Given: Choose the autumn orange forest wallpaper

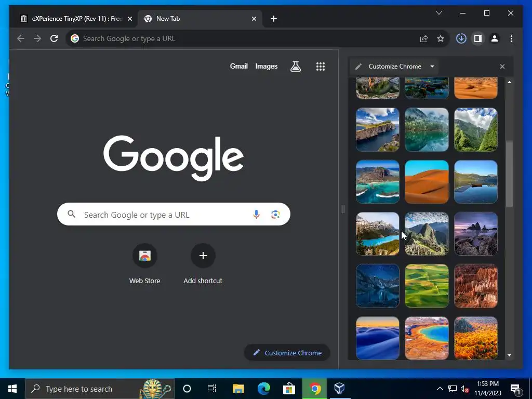Looking at the screenshot, I should [x=476, y=338].
